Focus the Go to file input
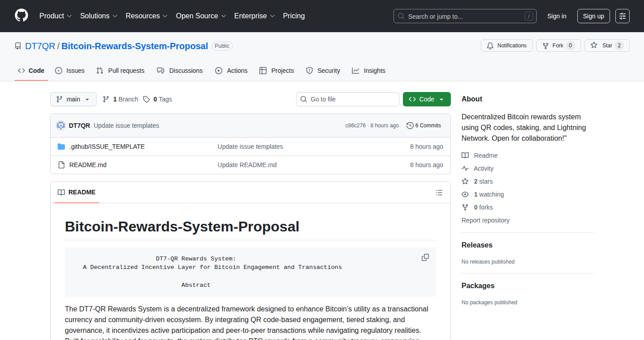Image resolution: width=644 pixels, height=340 pixels. [347, 99]
